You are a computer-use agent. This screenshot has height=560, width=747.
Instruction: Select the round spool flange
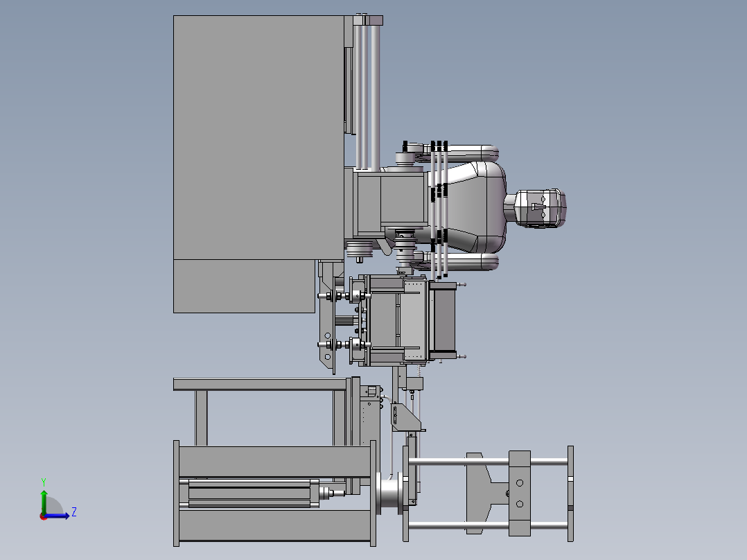(x=391, y=493)
